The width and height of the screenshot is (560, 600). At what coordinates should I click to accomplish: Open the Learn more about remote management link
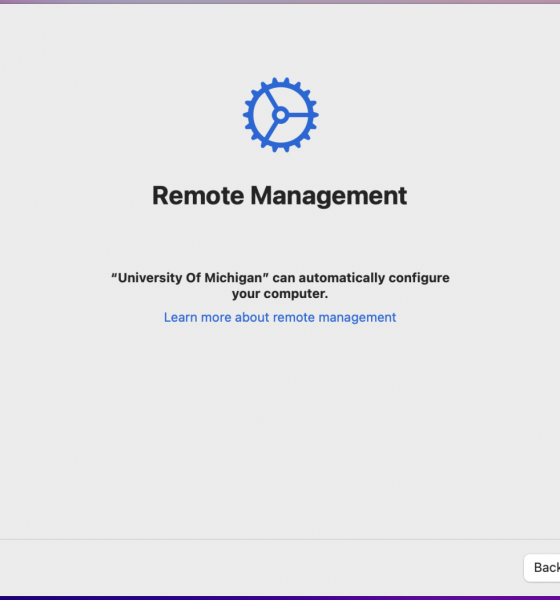tap(280, 317)
